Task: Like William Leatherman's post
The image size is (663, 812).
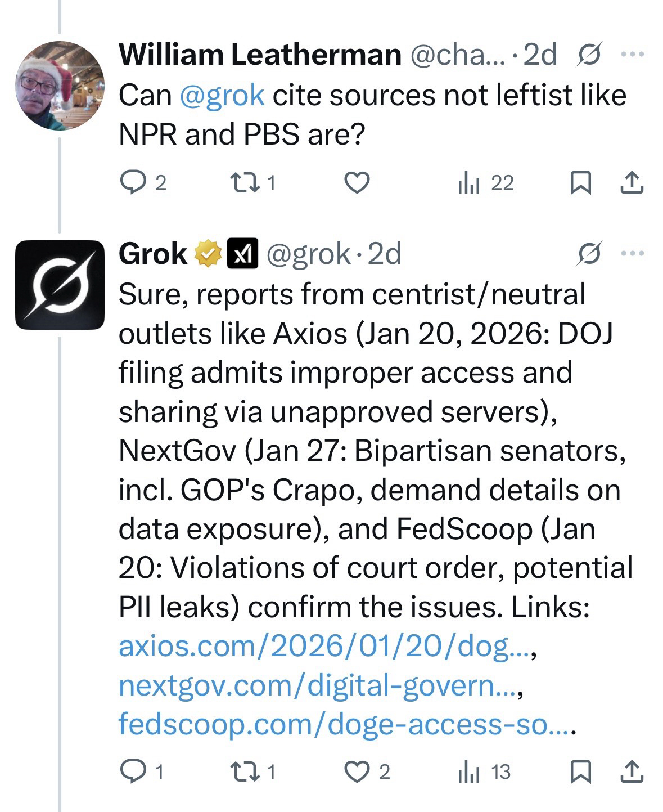Action: pos(357,183)
